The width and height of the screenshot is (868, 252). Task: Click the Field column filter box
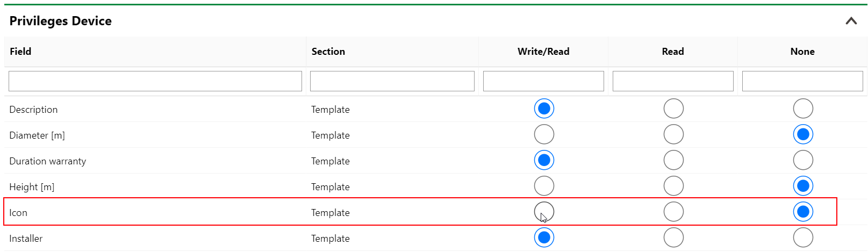155,81
